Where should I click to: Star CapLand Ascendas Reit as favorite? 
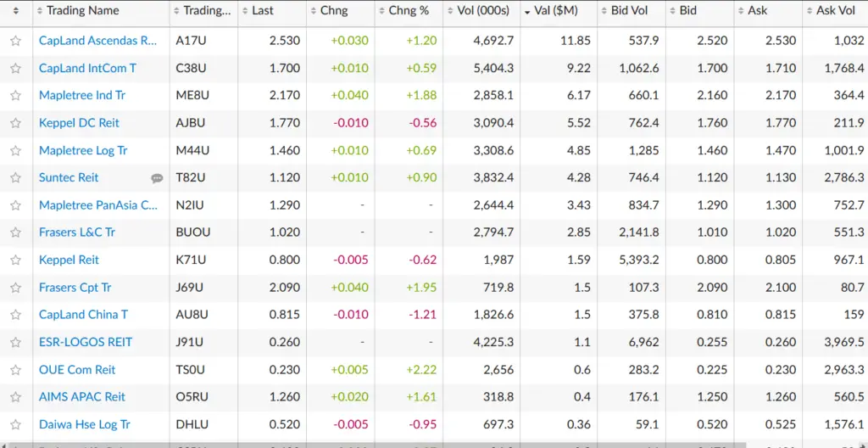pos(15,41)
